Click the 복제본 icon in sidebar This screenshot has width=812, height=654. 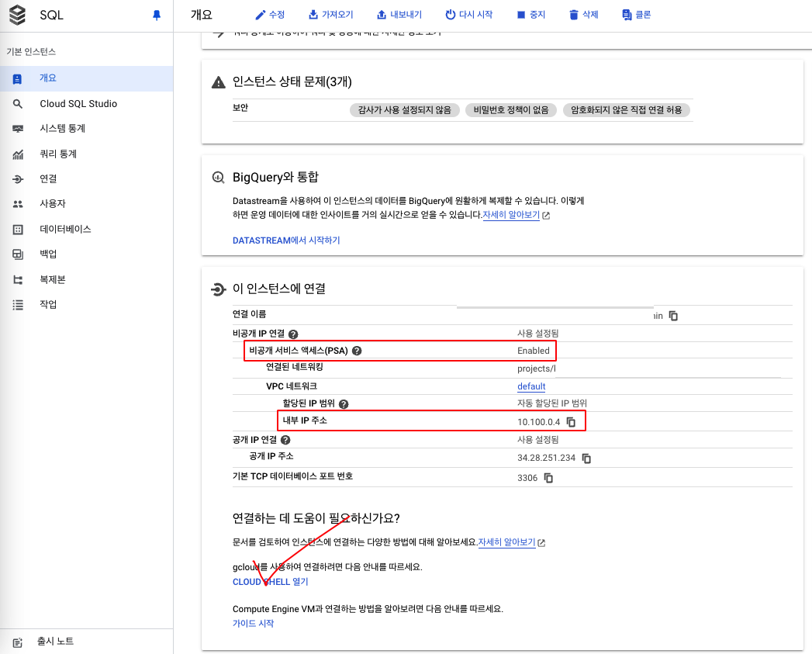point(18,280)
